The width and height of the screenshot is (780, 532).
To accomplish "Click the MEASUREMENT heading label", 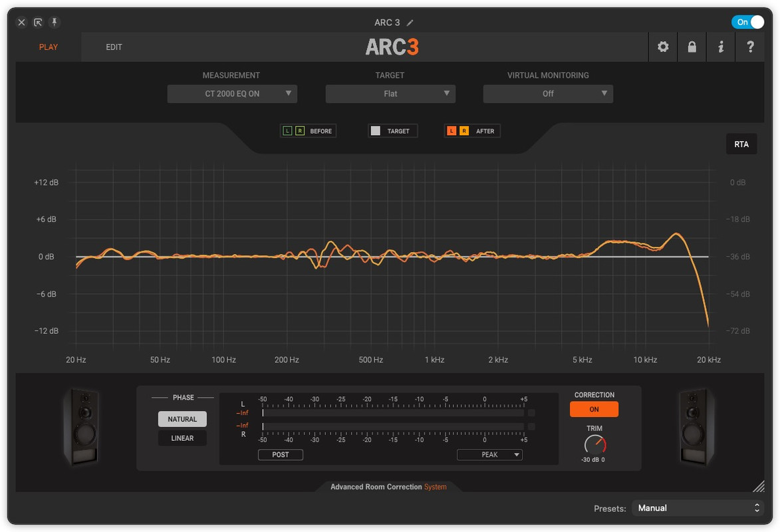I will pos(231,75).
